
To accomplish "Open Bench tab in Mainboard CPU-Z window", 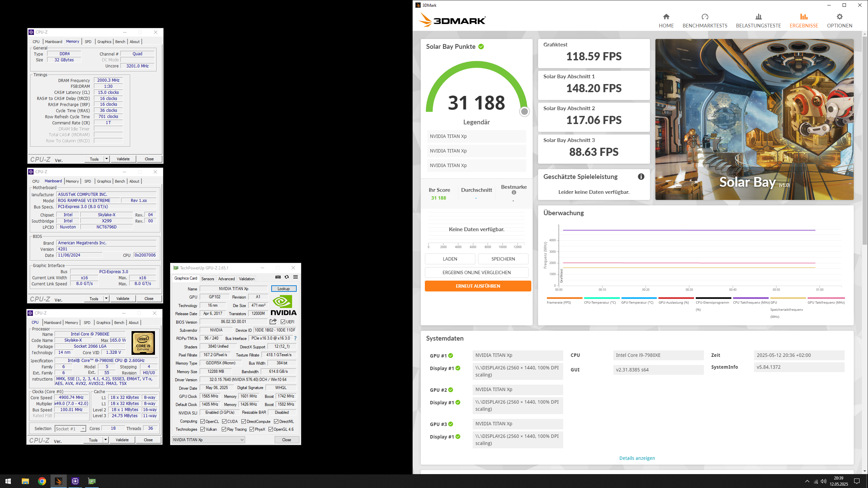I will (x=120, y=181).
